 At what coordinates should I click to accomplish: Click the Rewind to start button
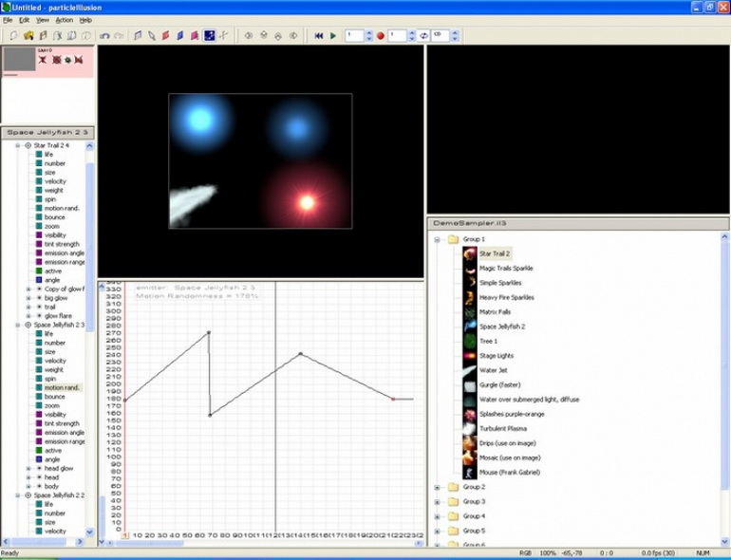tap(320, 36)
